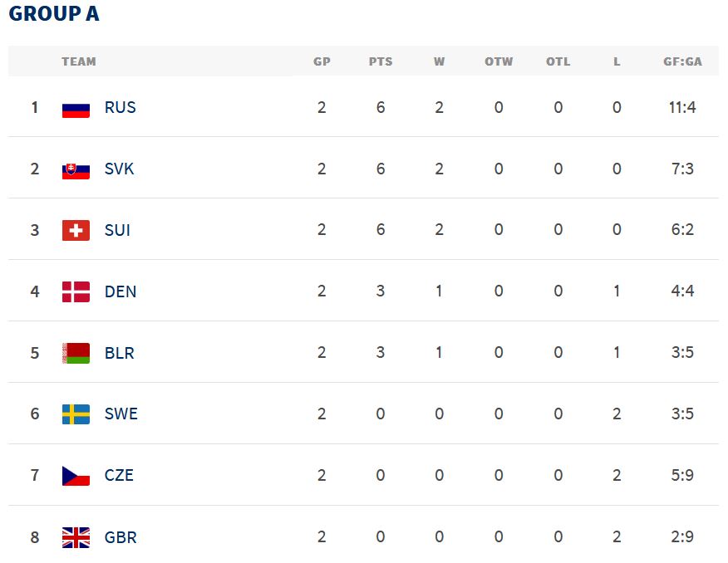Click the Switzerland flag icon

pos(76,231)
